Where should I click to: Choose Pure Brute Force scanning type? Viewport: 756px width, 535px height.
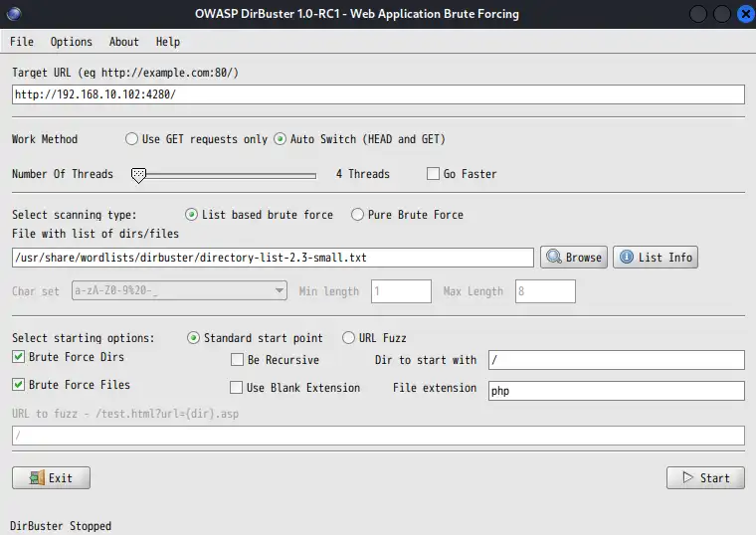357,215
